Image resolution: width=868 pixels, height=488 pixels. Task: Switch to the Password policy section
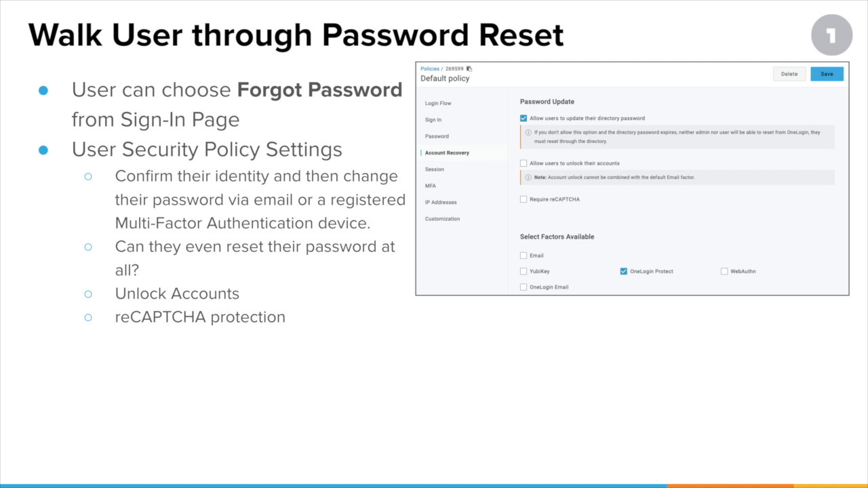(x=437, y=136)
